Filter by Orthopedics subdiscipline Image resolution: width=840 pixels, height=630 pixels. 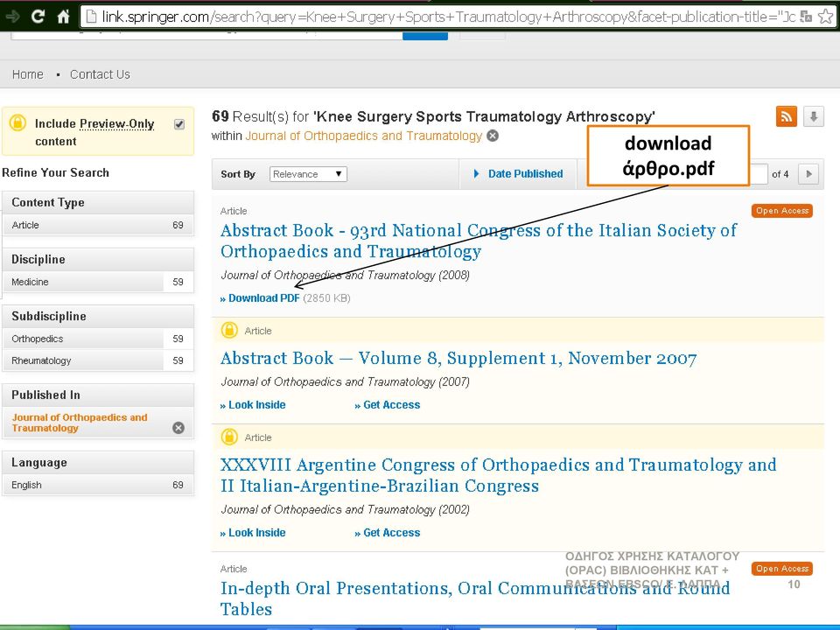point(97,339)
